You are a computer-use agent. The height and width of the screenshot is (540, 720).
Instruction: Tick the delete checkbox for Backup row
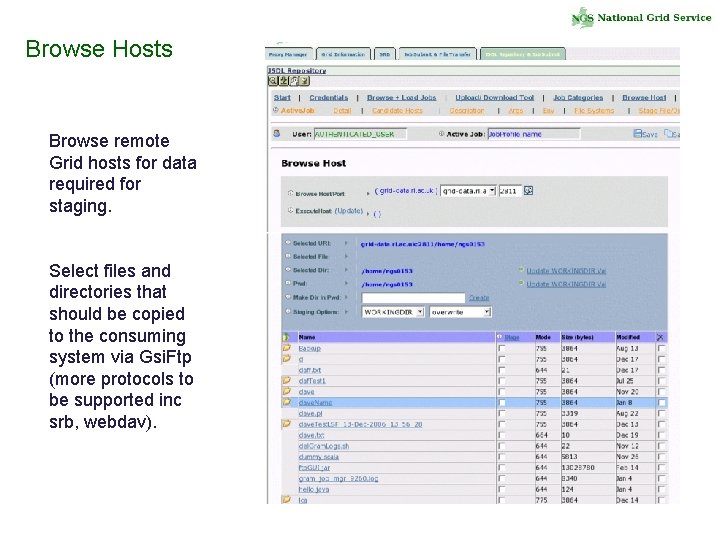click(x=661, y=349)
